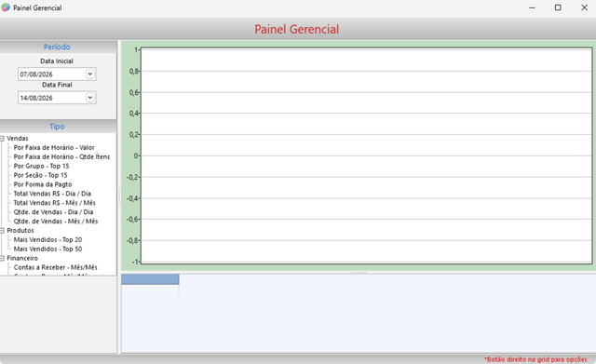
Task: Click the blue grid header cell
Action: click(x=150, y=279)
